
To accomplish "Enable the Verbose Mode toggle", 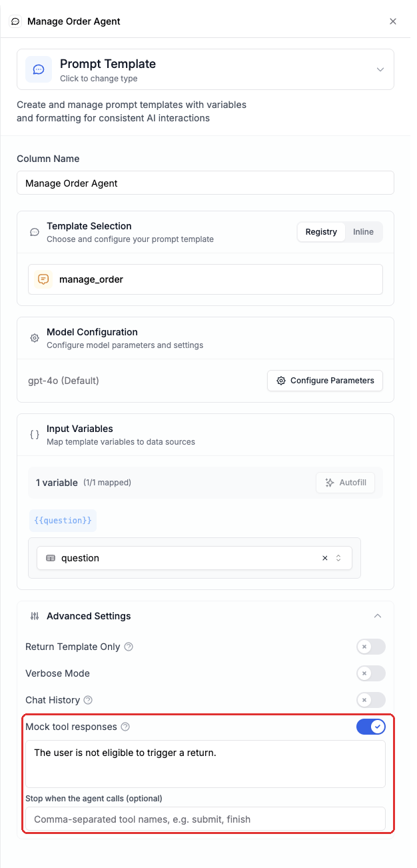I will point(371,673).
